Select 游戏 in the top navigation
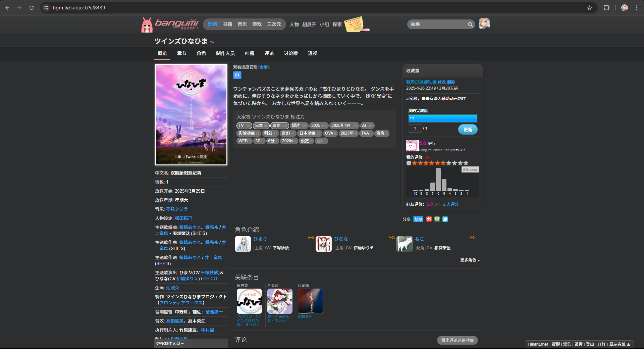 pyautogui.click(x=257, y=24)
